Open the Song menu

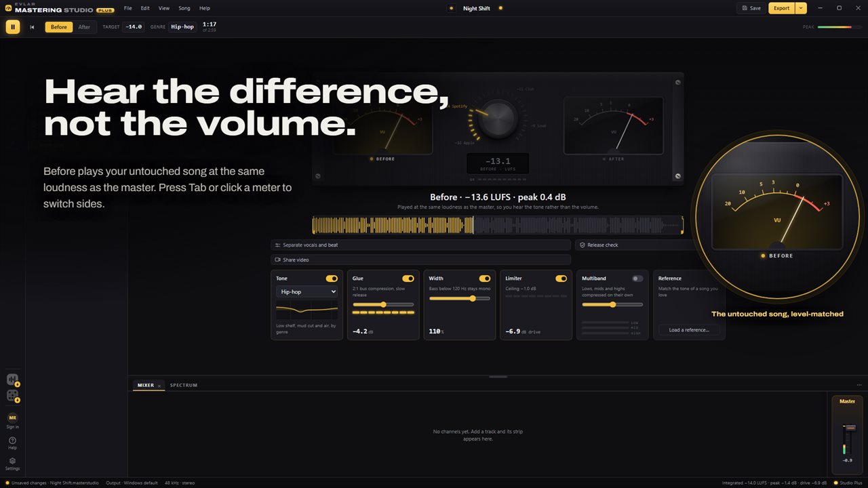184,8
